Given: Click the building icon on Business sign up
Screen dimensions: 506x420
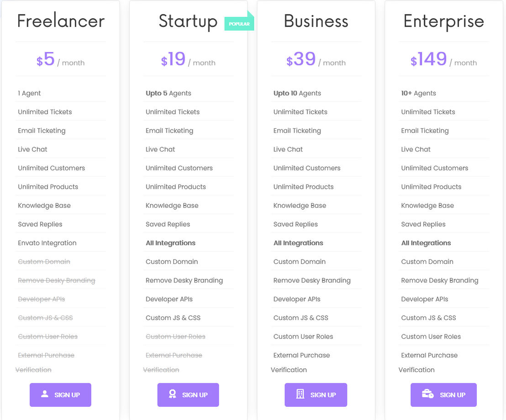Looking at the screenshot, I should tap(300, 394).
